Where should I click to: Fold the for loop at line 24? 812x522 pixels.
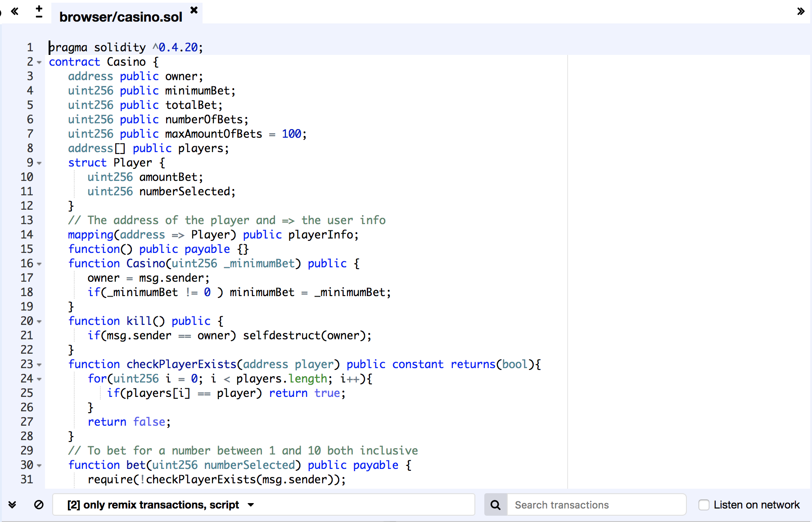(39, 379)
